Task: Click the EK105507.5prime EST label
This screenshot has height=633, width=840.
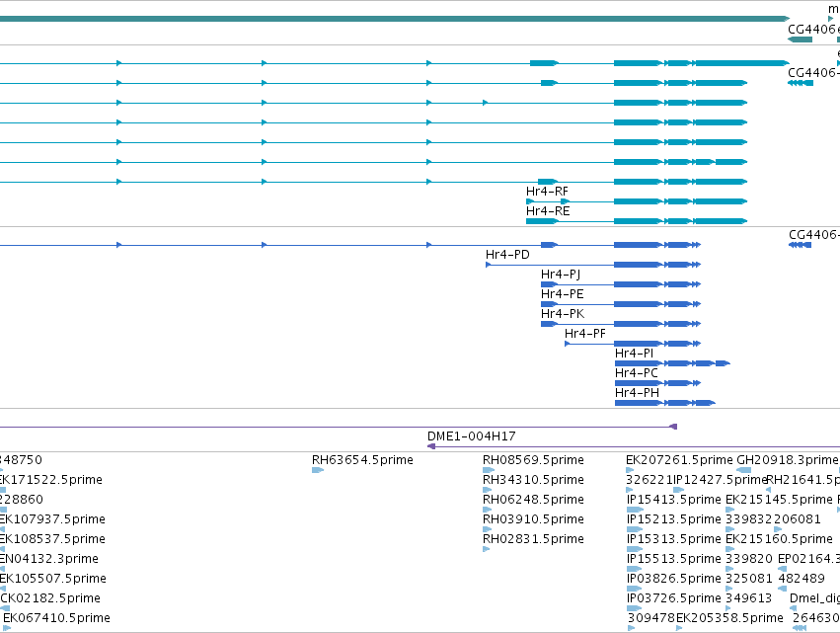Action: point(53,579)
